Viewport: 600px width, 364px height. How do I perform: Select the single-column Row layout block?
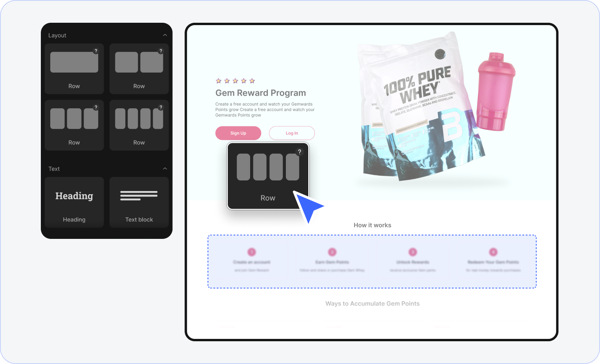point(74,69)
